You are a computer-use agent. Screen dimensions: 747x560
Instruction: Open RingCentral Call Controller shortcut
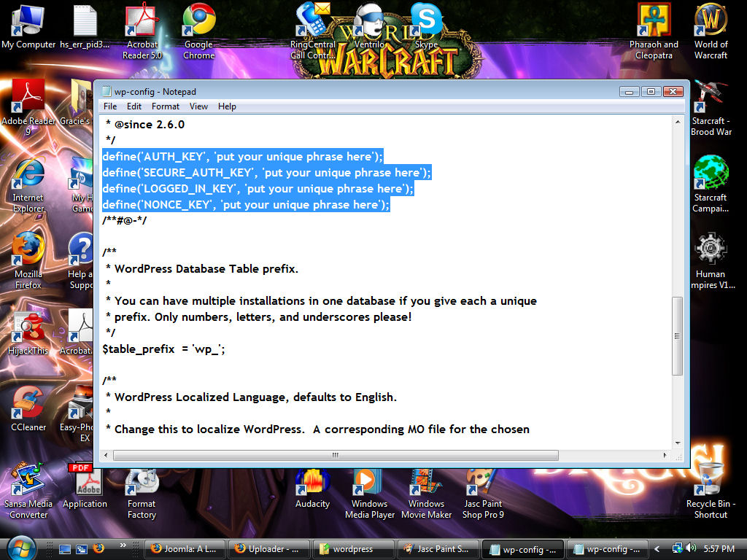(x=312, y=31)
